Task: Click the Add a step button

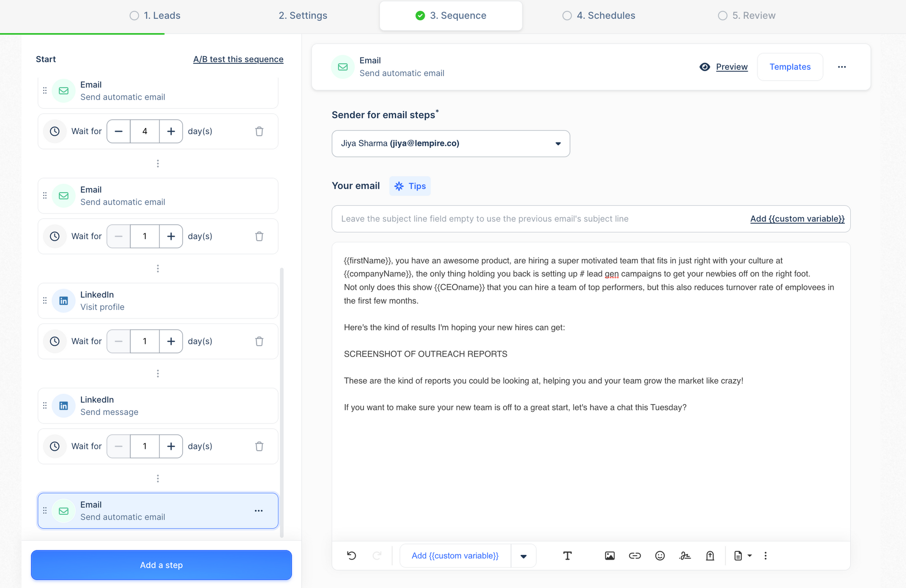Action: tap(161, 565)
